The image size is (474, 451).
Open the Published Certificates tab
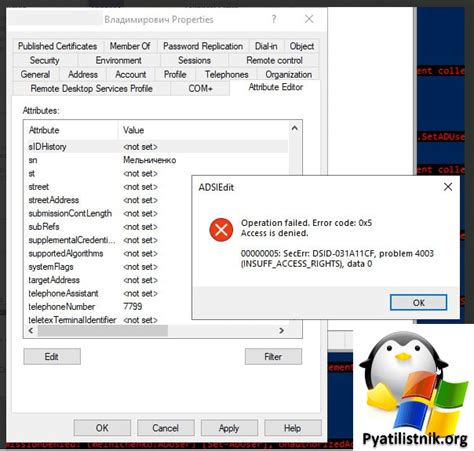[57, 46]
